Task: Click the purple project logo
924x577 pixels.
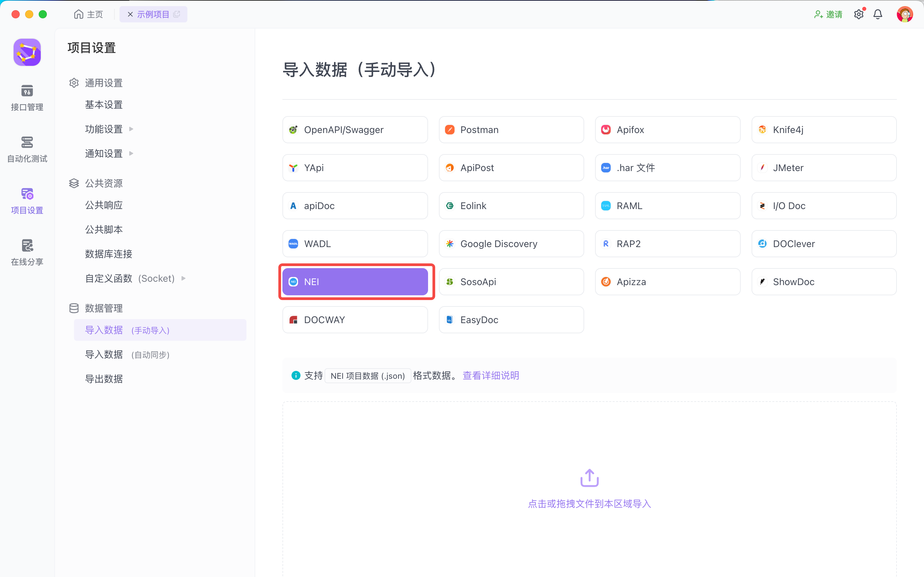Action: tap(27, 52)
